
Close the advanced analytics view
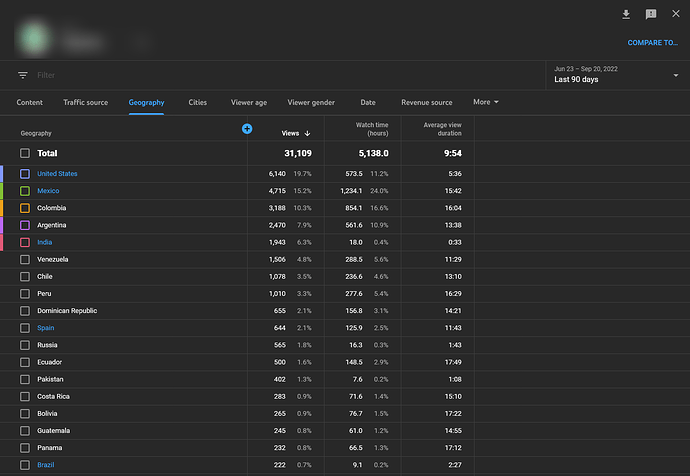click(x=676, y=14)
